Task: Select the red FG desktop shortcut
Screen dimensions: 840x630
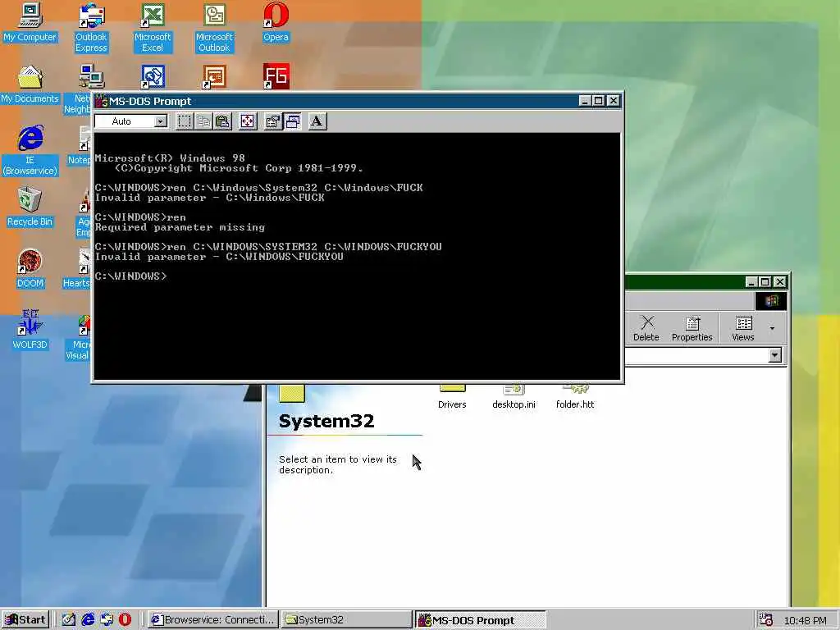Action: pyautogui.click(x=276, y=76)
